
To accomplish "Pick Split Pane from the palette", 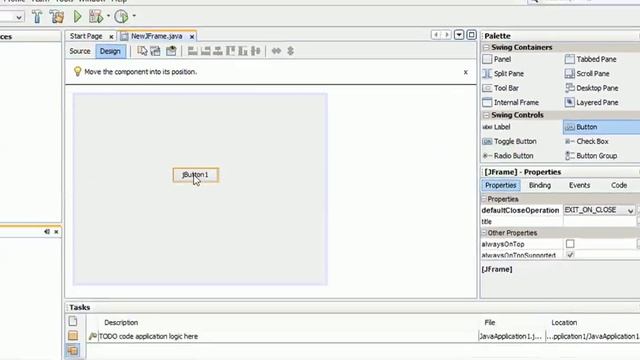I will point(503,74).
